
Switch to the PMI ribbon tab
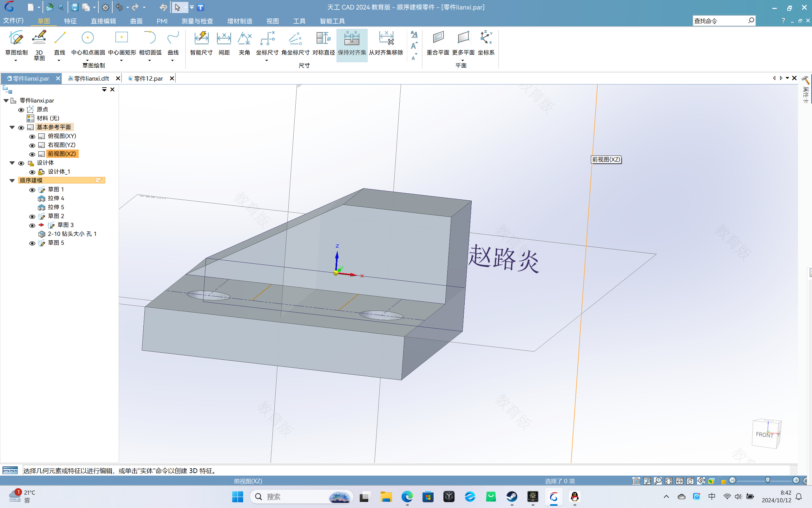point(162,21)
